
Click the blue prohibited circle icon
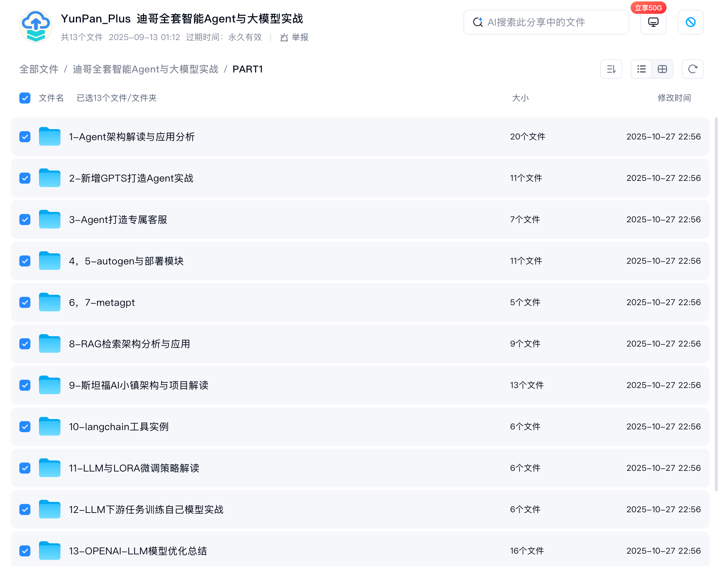point(690,22)
